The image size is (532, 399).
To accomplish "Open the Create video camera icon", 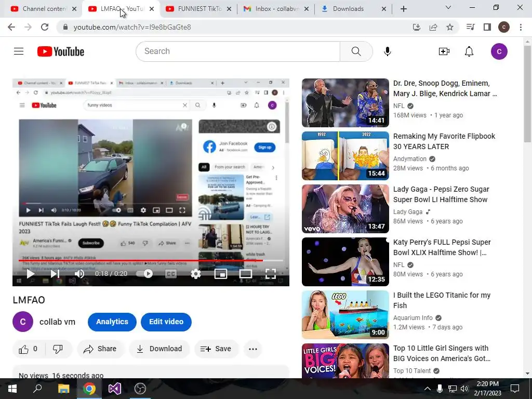I will click(x=444, y=51).
